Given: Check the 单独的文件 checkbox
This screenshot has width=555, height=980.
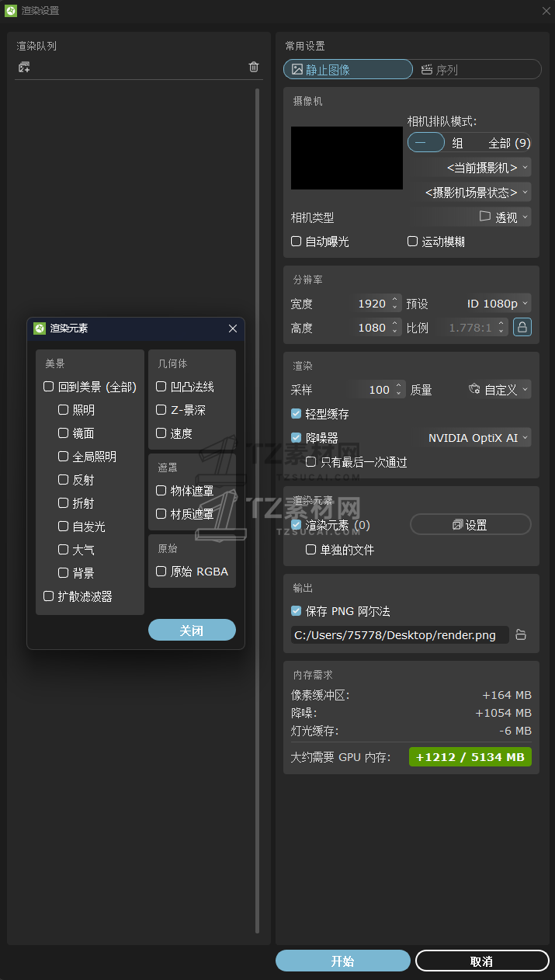Looking at the screenshot, I should [310, 550].
